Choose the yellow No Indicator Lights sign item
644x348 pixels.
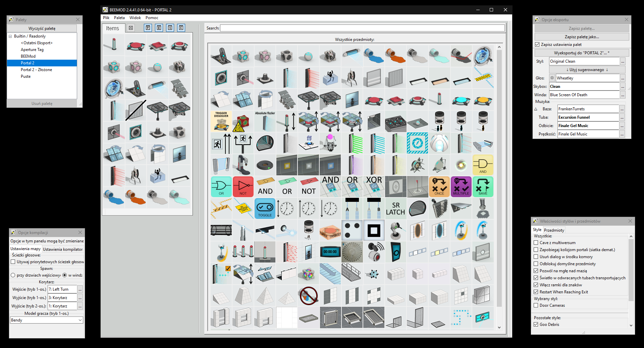(x=243, y=209)
